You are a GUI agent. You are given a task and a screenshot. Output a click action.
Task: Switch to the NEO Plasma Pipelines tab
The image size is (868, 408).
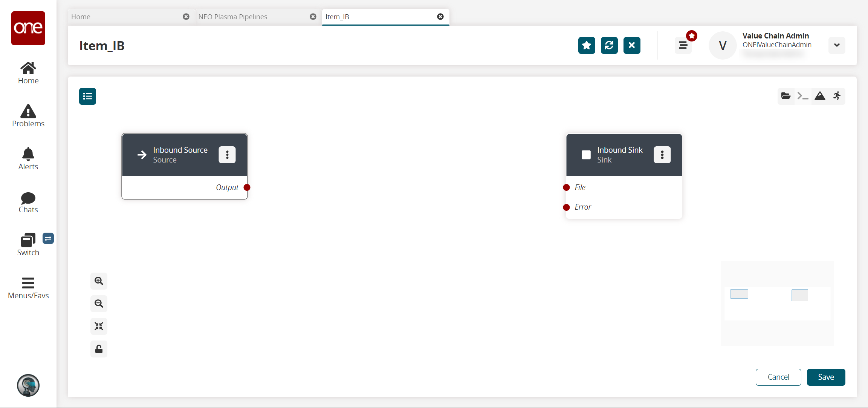[233, 17]
